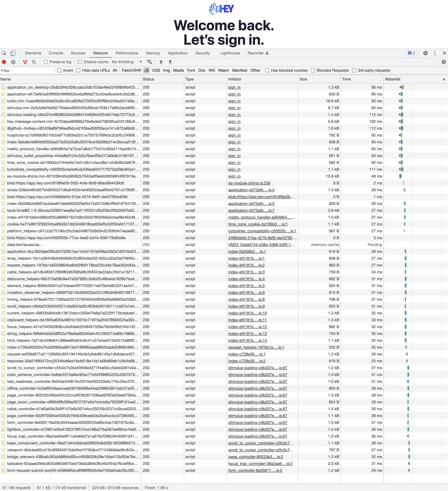This screenshot has height=491, width=448.
Task: Import HAR file with upload arrow
Action: [161, 62]
